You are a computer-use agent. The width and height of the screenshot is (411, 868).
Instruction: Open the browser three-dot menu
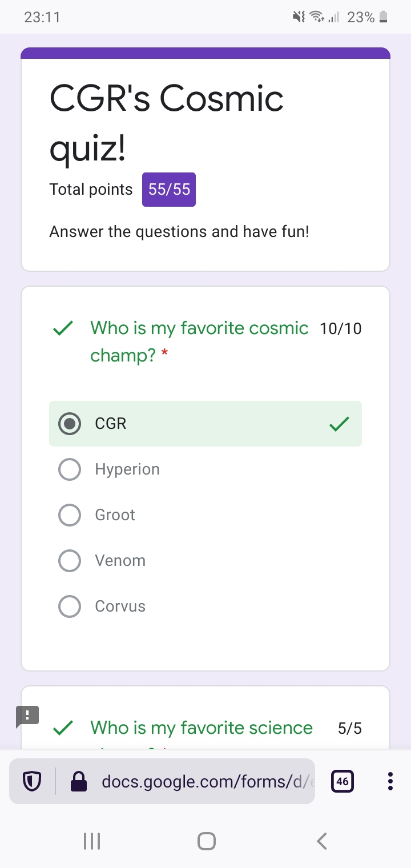coord(390,781)
